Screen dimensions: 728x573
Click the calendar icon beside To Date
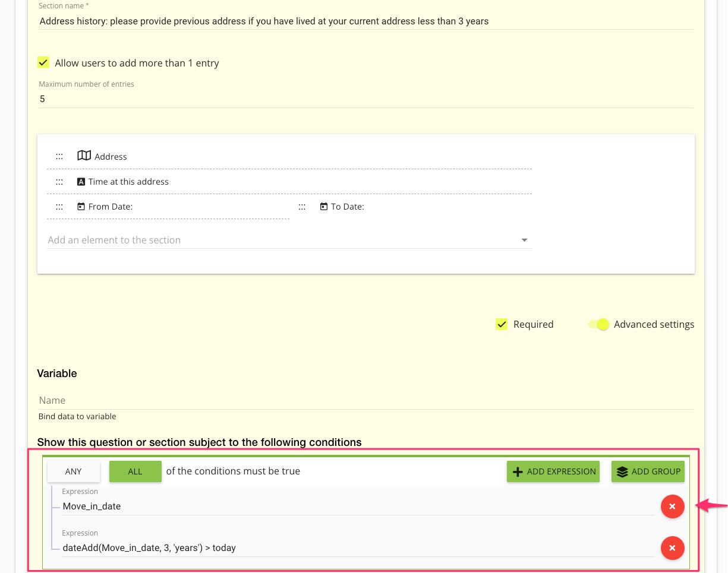tap(324, 207)
